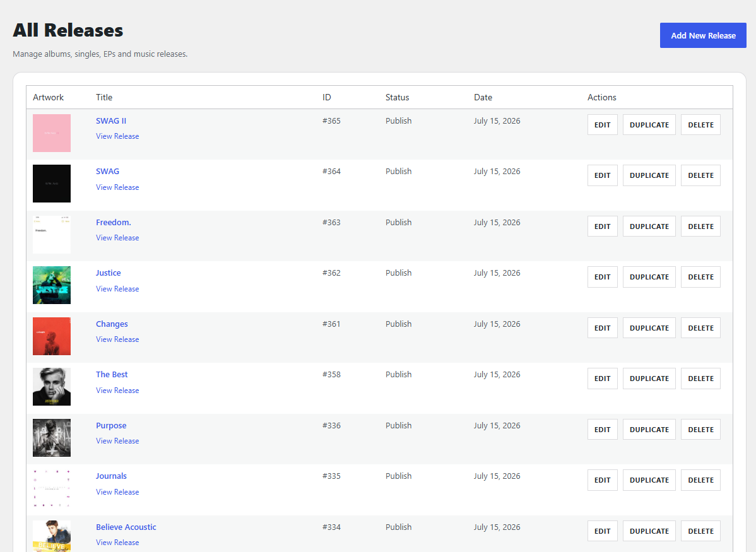Duplicate the Justice release
756x552 pixels.
coord(649,277)
